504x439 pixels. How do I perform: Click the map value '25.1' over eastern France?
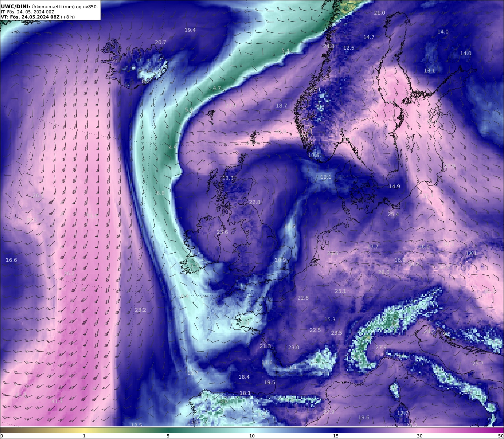pos(341,291)
